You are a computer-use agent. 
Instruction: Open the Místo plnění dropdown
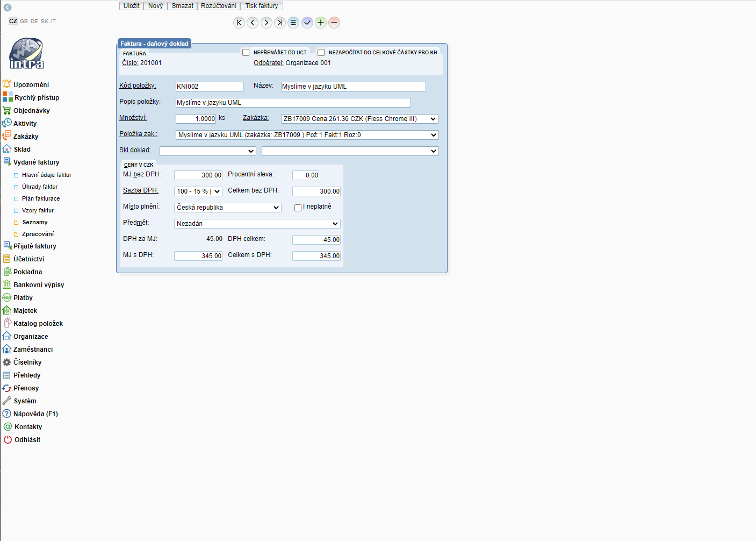coord(228,208)
